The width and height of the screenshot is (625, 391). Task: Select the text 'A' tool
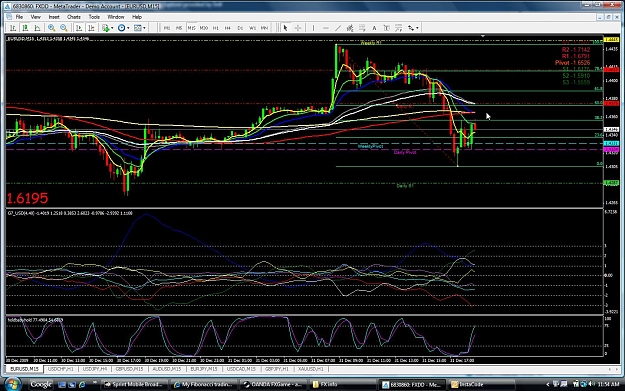374,28
